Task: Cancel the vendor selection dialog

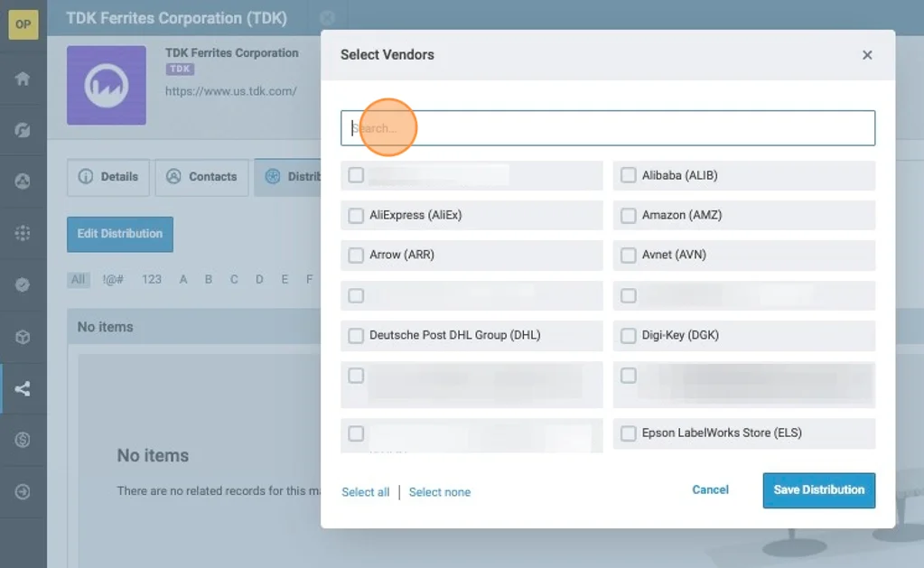Action: point(710,489)
